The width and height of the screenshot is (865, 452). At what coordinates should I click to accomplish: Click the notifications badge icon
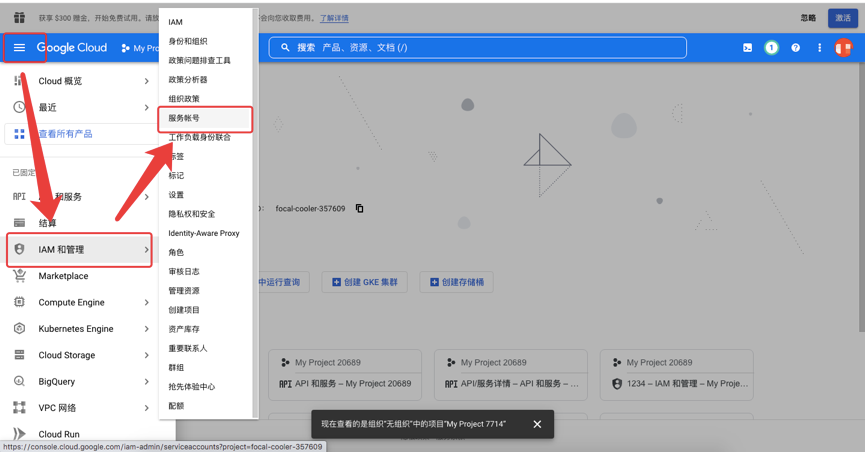click(771, 47)
